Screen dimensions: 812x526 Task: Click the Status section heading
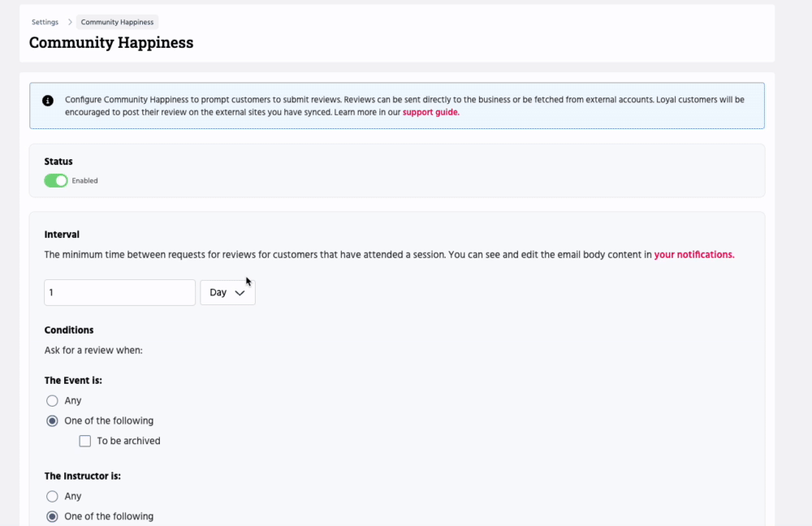58,162
